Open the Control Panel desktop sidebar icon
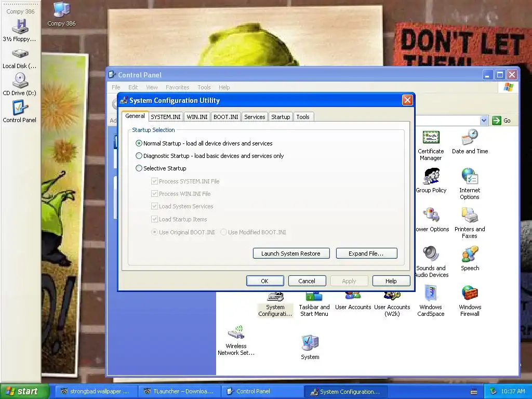This screenshot has height=399, width=532. point(20,111)
